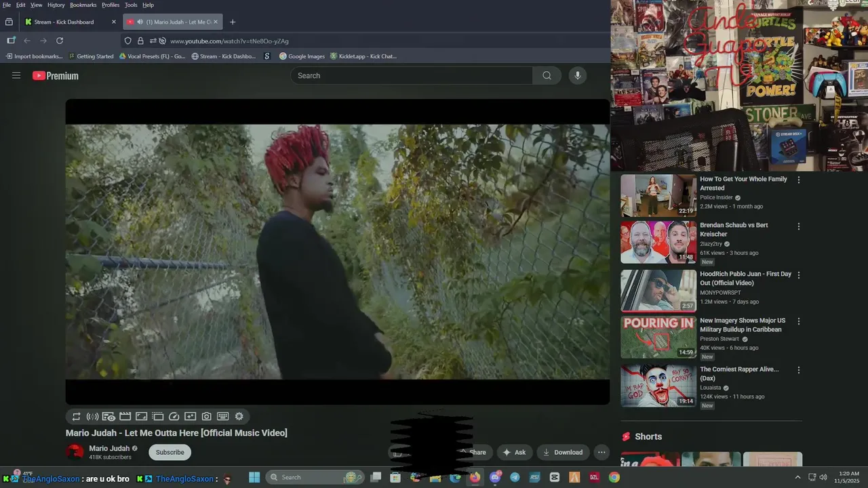868x488 pixels.
Task: Download the video using Download button
Action: pyautogui.click(x=563, y=452)
